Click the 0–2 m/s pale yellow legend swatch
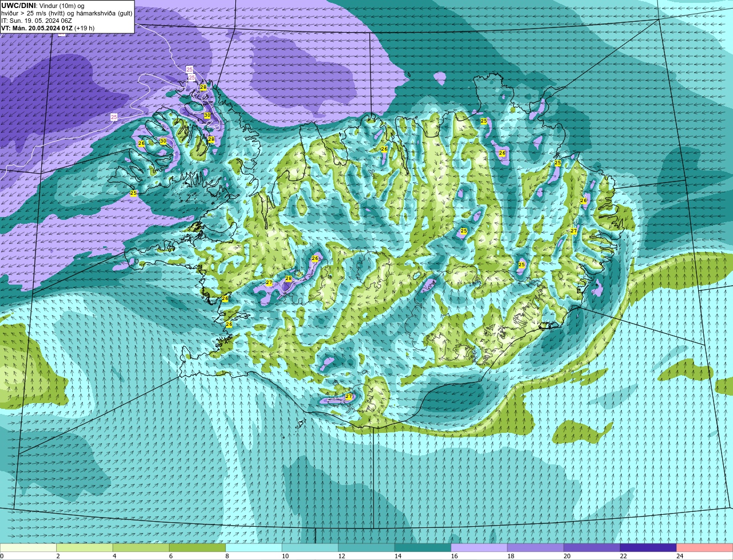The image size is (733, 560). (x=28, y=547)
